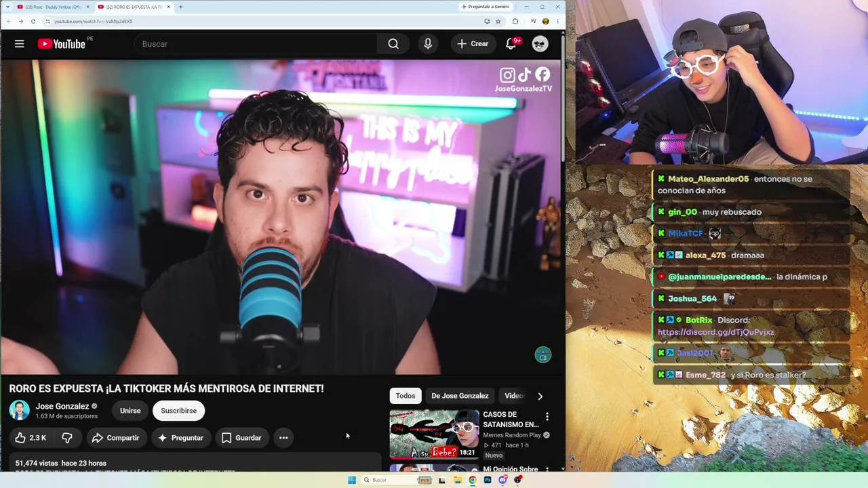
Task: Open YouTube notifications bell
Action: coord(511,44)
